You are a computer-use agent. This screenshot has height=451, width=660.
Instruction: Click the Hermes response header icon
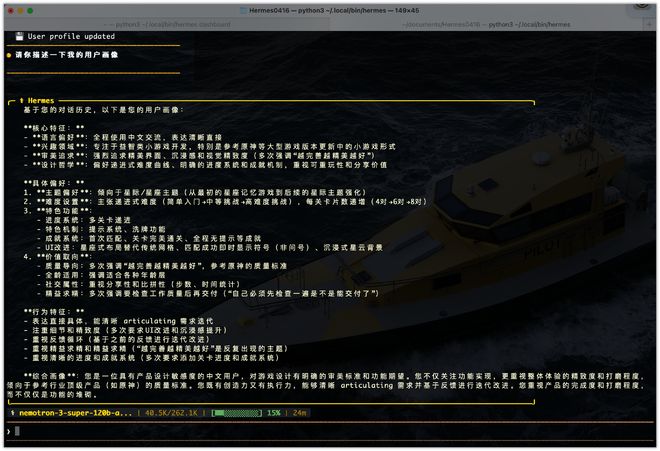click(x=22, y=101)
